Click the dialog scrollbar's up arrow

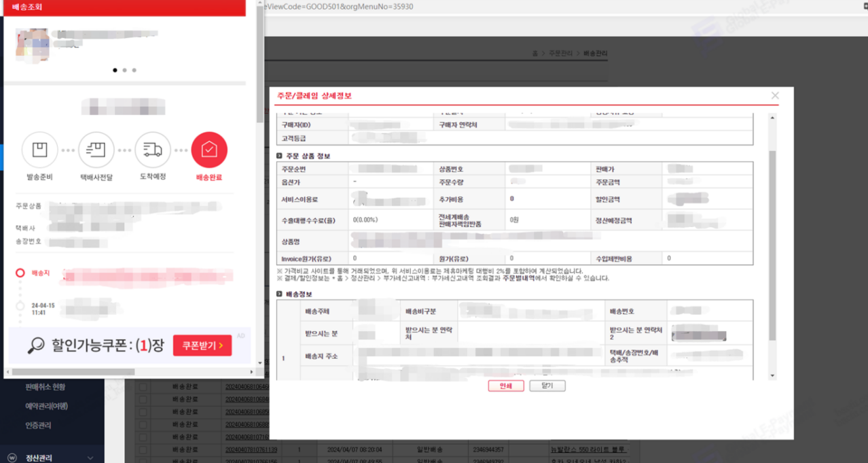(772, 118)
